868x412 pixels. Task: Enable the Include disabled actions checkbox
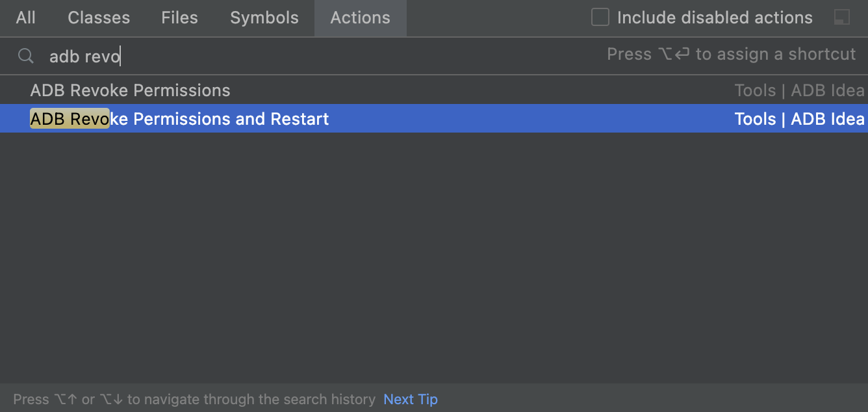point(598,18)
